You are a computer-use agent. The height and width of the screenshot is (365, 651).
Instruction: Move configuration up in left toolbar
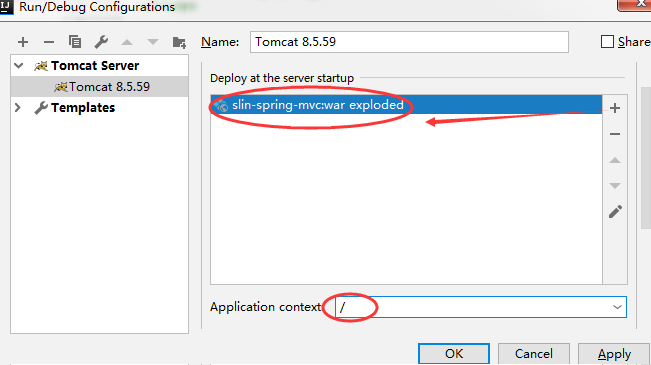point(127,42)
